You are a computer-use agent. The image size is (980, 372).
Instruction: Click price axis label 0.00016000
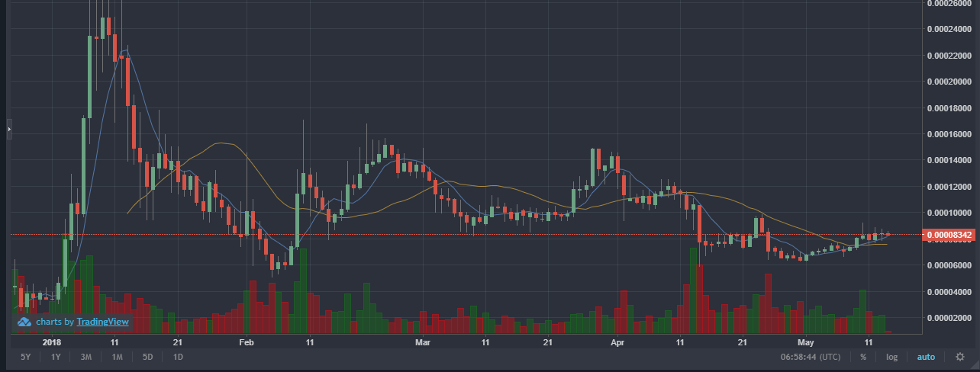(948, 133)
